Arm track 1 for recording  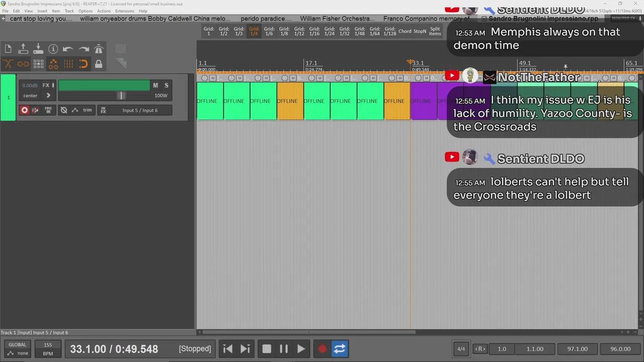[x=25, y=110]
